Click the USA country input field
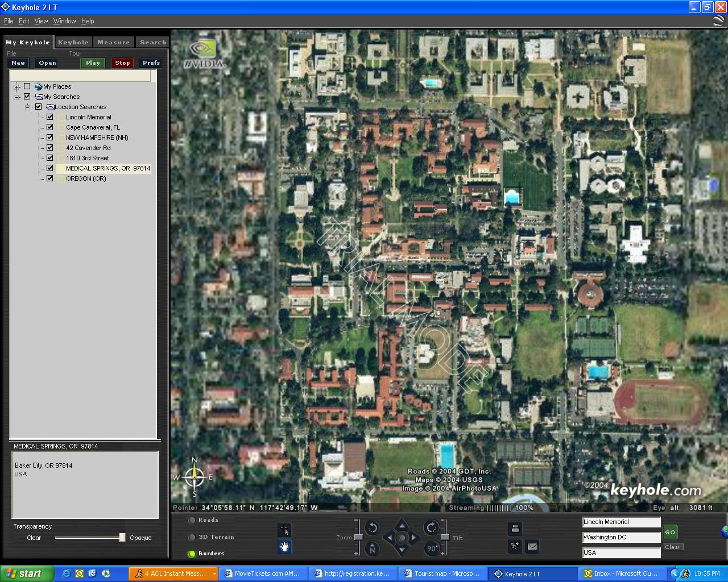The height and width of the screenshot is (582, 728). (x=621, y=552)
